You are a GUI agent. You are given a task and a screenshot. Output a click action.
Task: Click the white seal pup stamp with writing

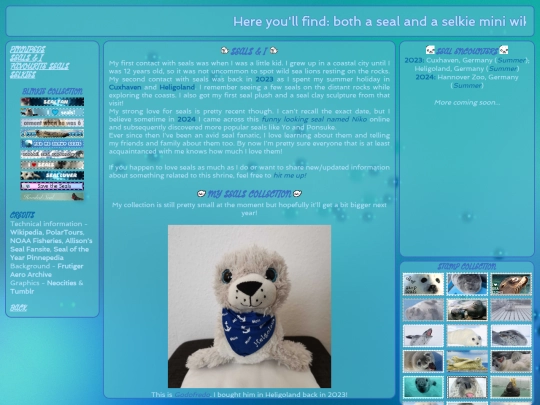(423, 284)
